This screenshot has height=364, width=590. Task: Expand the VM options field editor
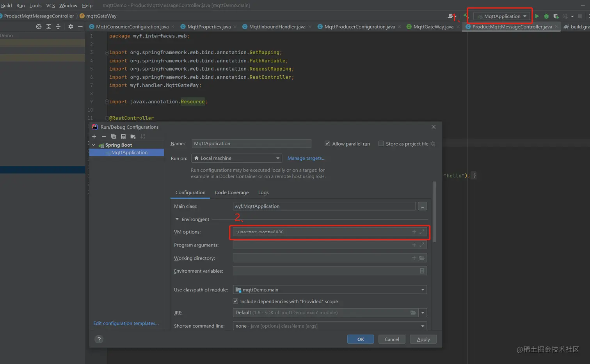click(422, 232)
